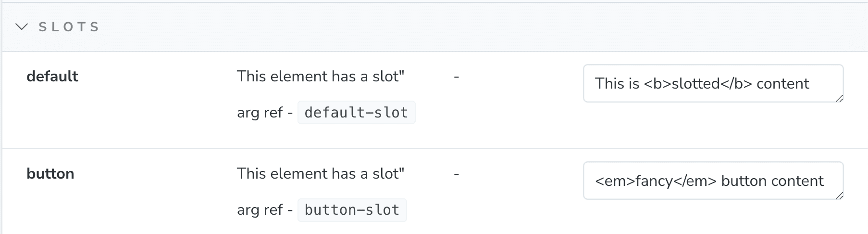Collapse the SLOTS section chevron
Image resolution: width=868 pixels, height=234 pixels.
point(22,27)
